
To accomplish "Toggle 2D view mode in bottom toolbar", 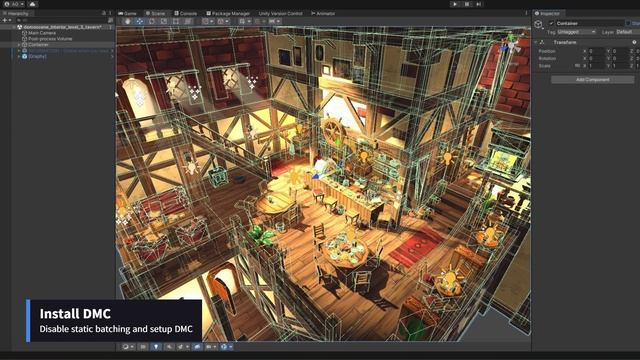I will tap(143, 347).
